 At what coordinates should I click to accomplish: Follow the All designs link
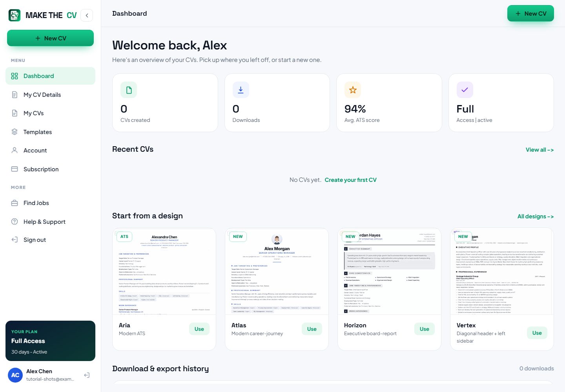(x=536, y=216)
